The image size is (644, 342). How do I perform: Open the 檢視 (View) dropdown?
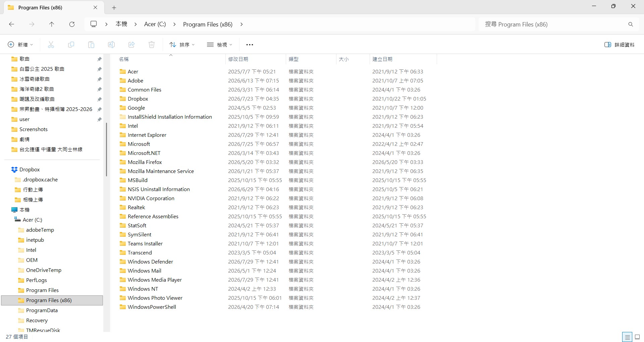[220, 45]
